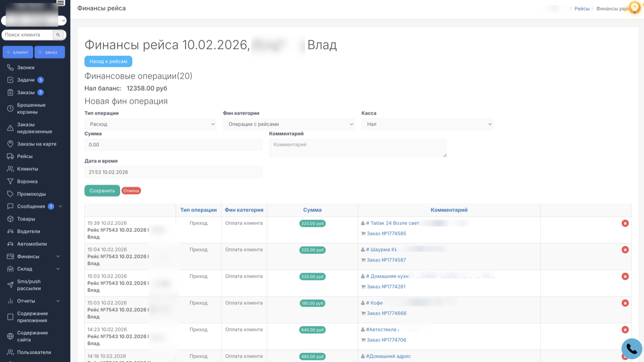Open the Тип операции dropdown
Viewport: 644px width, 362px height.
150,124
